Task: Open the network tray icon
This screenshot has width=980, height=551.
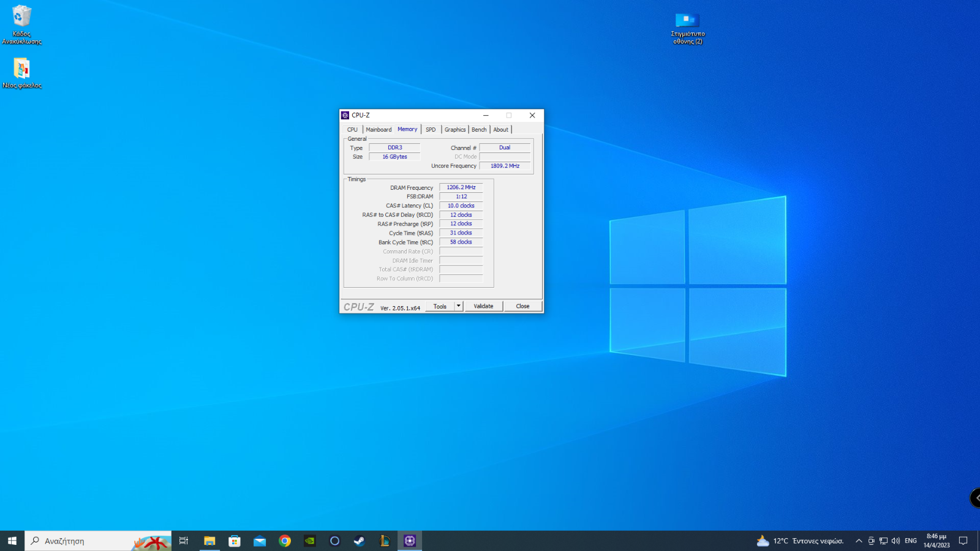Action: coord(883,541)
